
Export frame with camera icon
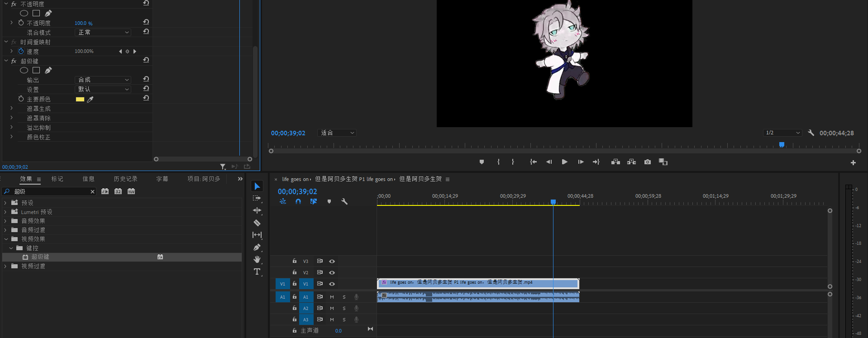point(648,162)
